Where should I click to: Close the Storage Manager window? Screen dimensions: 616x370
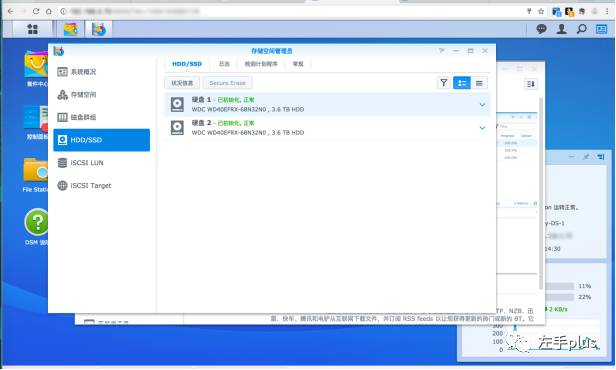pos(485,51)
